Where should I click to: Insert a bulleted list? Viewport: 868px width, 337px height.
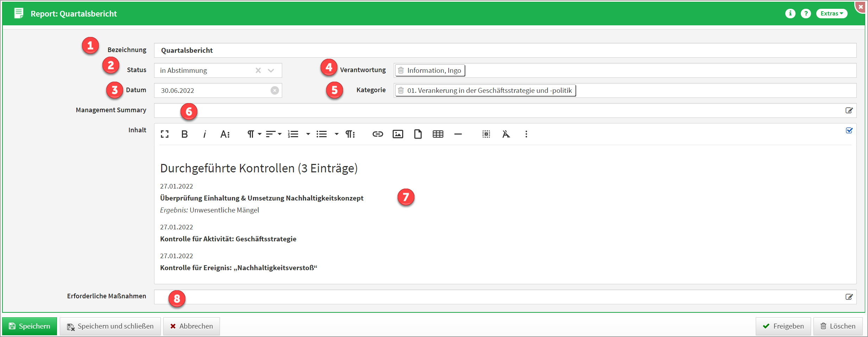click(x=322, y=134)
